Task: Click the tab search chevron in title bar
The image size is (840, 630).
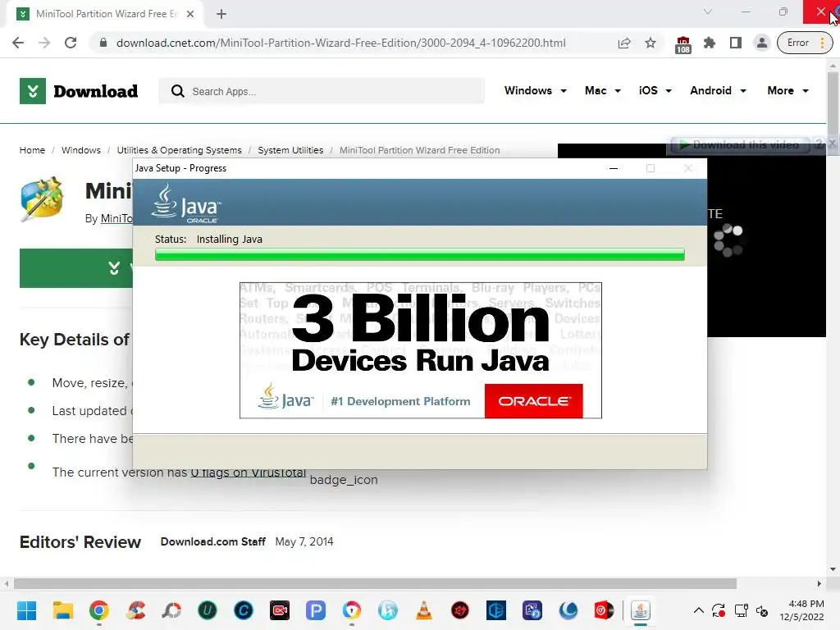Action: click(x=708, y=11)
